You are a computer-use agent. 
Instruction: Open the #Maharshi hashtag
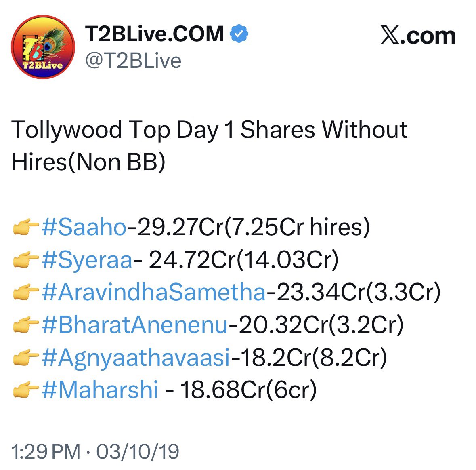(100, 390)
